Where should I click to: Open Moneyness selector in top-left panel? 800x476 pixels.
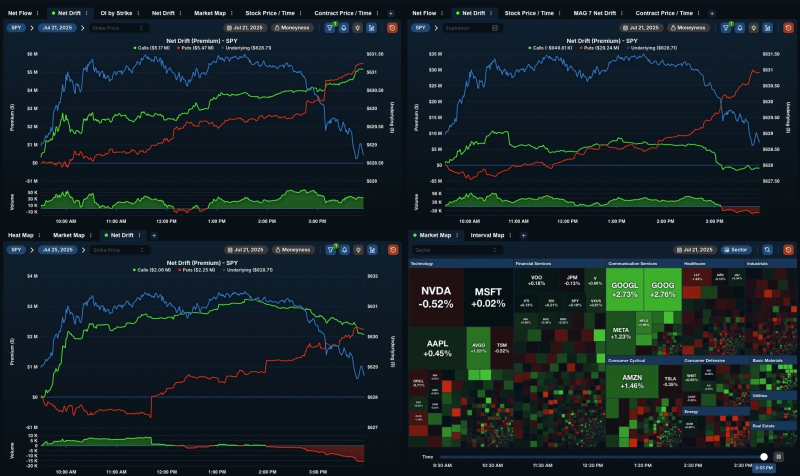pyautogui.click(x=292, y=28)
